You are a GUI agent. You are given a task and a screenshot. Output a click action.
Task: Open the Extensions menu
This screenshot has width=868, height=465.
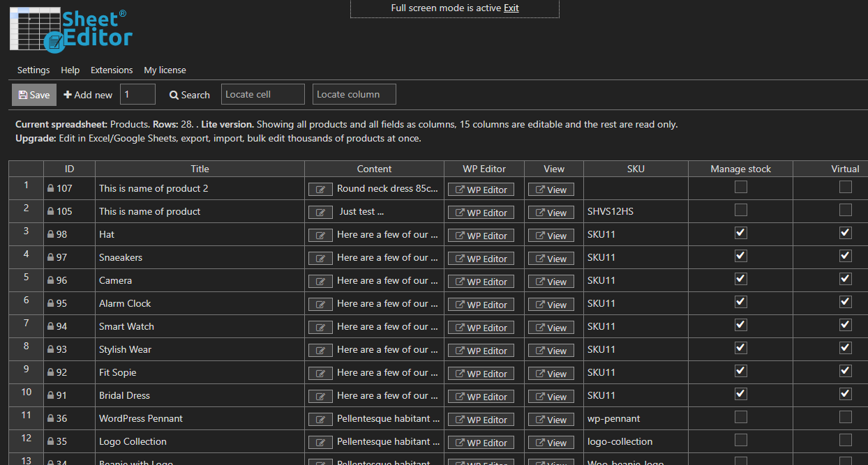click(x=112, y=70)
